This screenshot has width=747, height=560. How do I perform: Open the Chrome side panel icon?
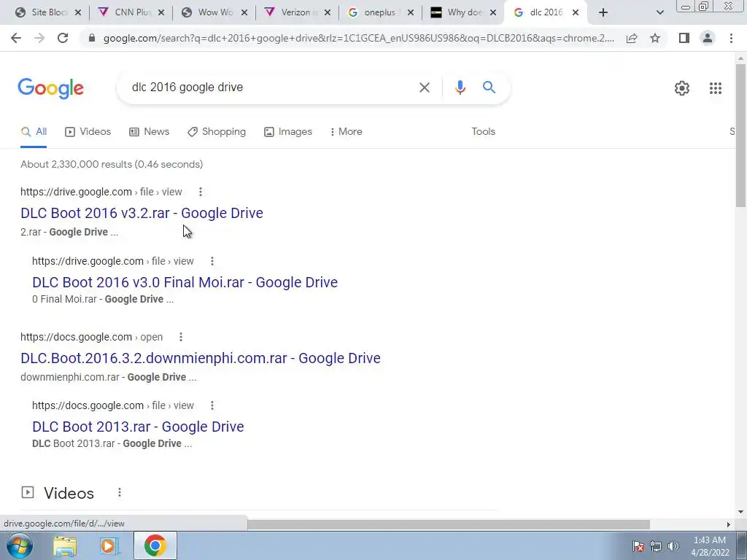point(684,38)
